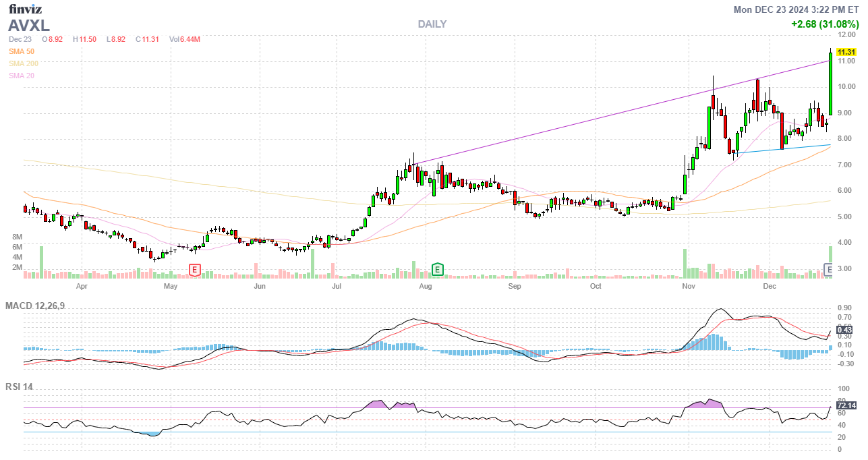Toggle the SMA 50 legend label
The height and width of the screenshot is (460, 868).
22,51
